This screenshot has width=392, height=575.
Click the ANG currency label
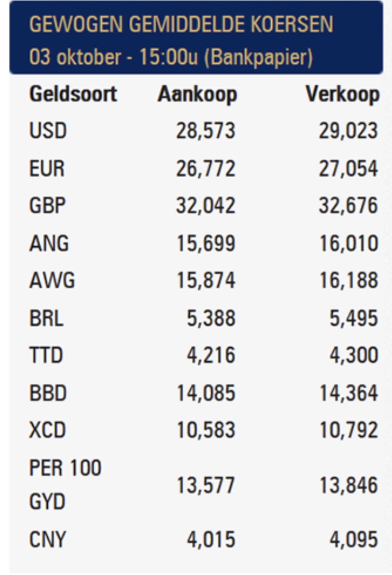tap(49, 244)
